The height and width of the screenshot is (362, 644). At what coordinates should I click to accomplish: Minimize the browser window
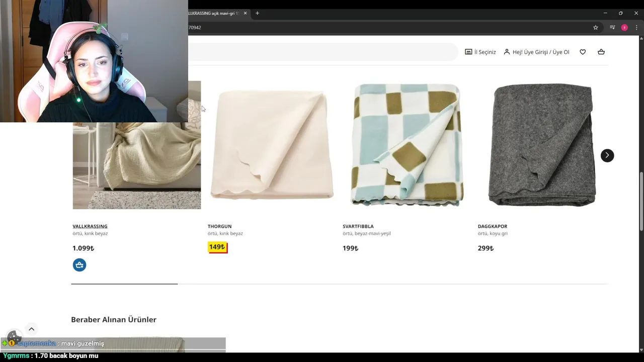605,13
